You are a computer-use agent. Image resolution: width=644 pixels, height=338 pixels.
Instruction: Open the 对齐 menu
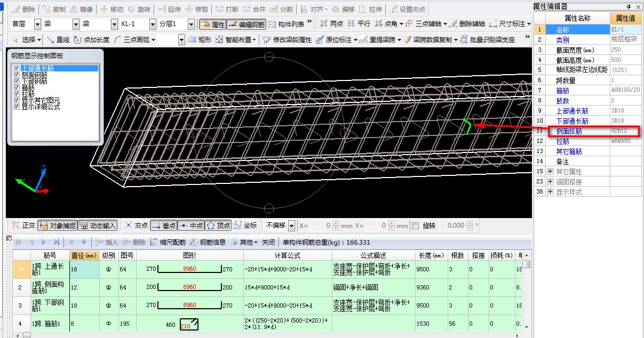[314, 10]
